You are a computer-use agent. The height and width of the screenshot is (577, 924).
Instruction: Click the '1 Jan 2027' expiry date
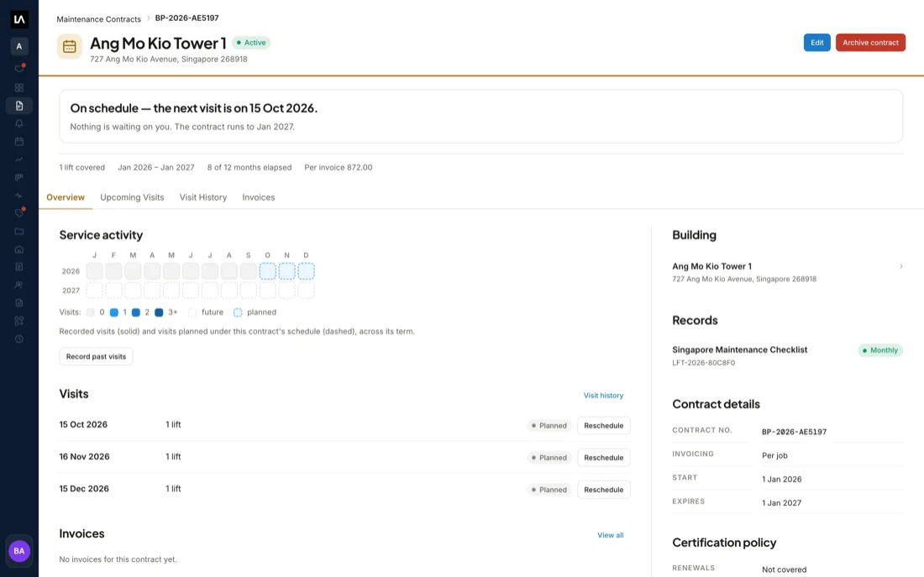(781, 503)
